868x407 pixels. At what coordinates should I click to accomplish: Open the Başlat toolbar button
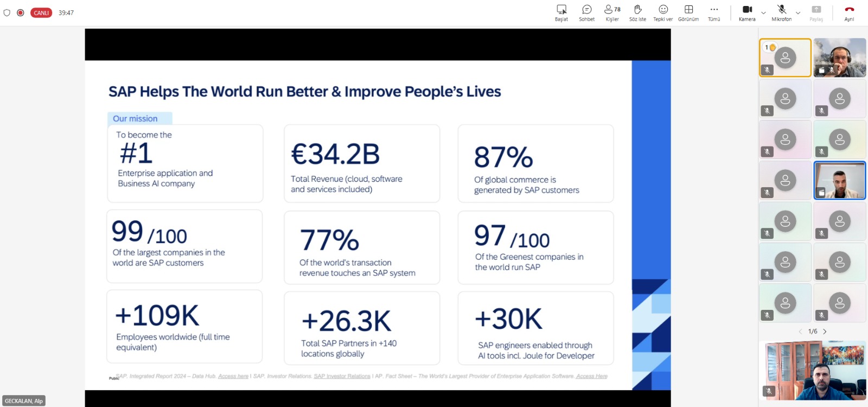click(561, 13)
